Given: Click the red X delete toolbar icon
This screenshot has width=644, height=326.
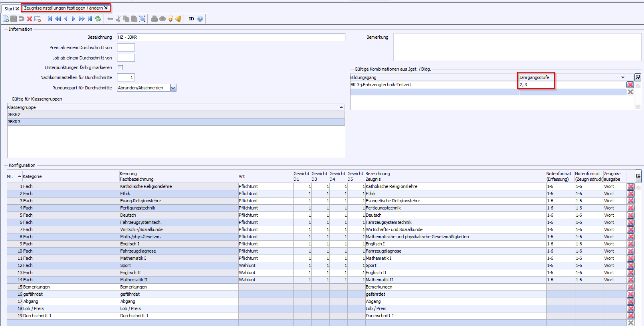Looking at the screenshot, I should pos(30,19).
